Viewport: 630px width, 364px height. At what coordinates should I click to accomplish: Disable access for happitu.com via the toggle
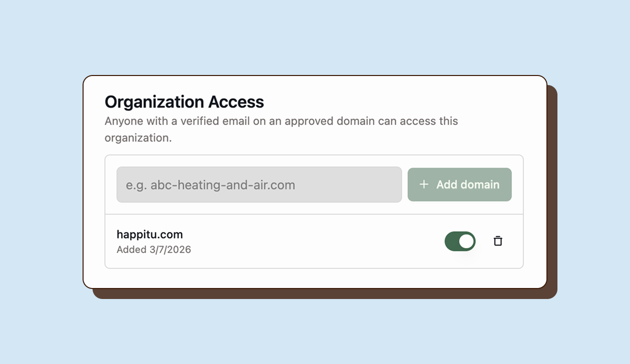pyautogui.click(x=460, y=241)
